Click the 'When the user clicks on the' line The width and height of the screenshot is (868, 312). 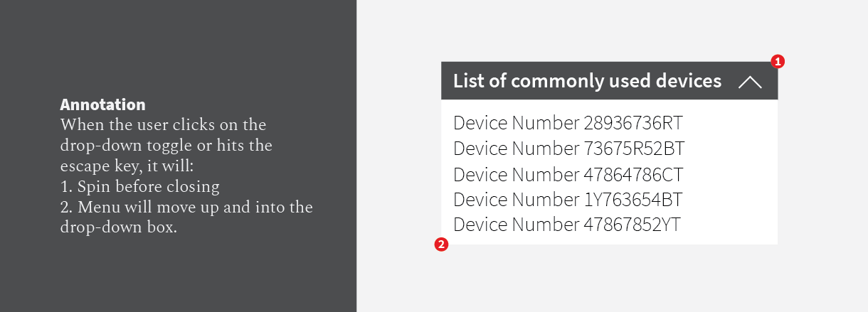click(x=163, y=125)
